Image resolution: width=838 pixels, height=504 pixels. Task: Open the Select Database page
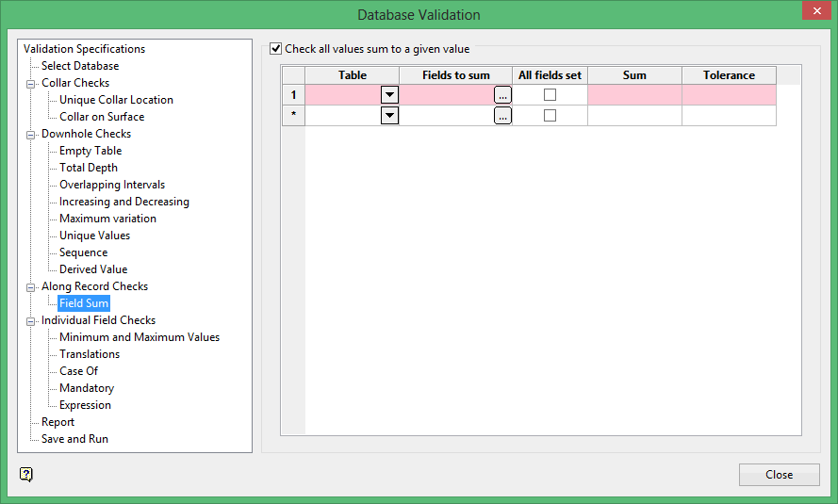80,66
